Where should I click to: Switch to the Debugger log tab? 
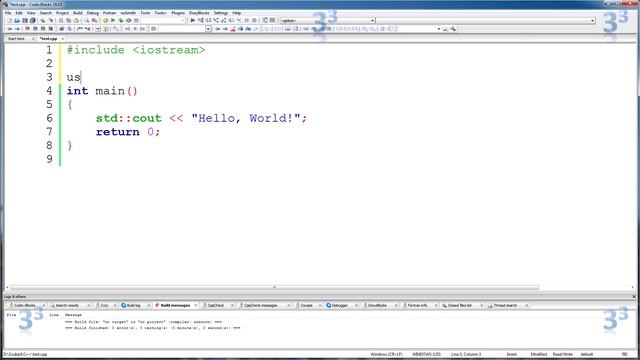pos(340,305)
